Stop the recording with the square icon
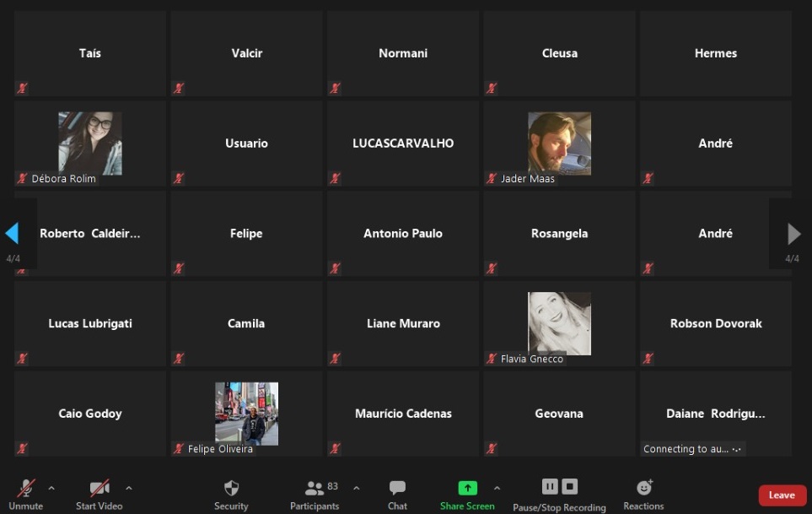Image resolution: width=812 pixels, height=514 pixels. pos(570,486)
